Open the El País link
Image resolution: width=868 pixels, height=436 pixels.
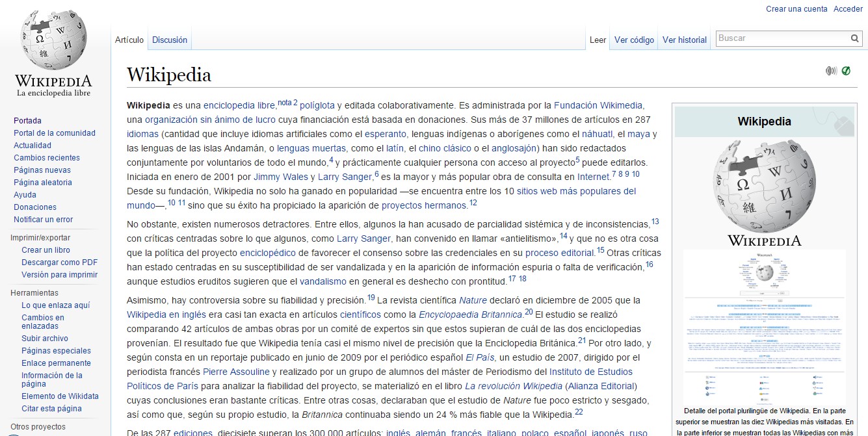coord(480,357)
